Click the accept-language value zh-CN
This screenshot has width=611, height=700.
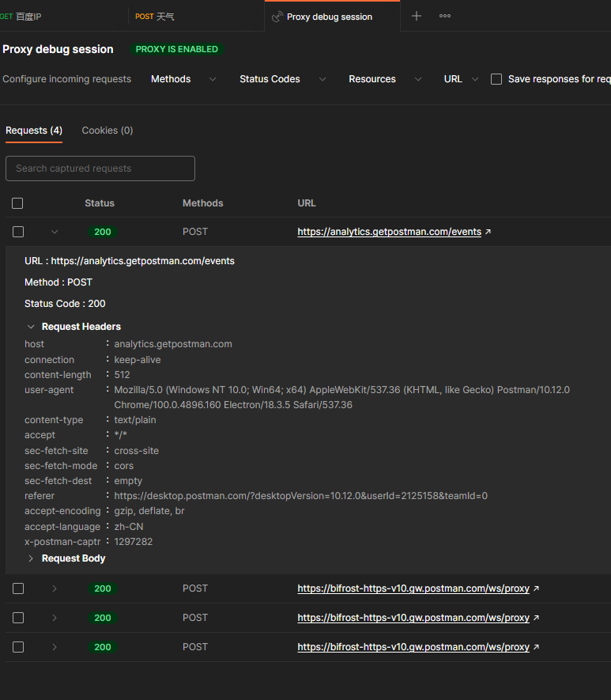(x=129, y=527)
